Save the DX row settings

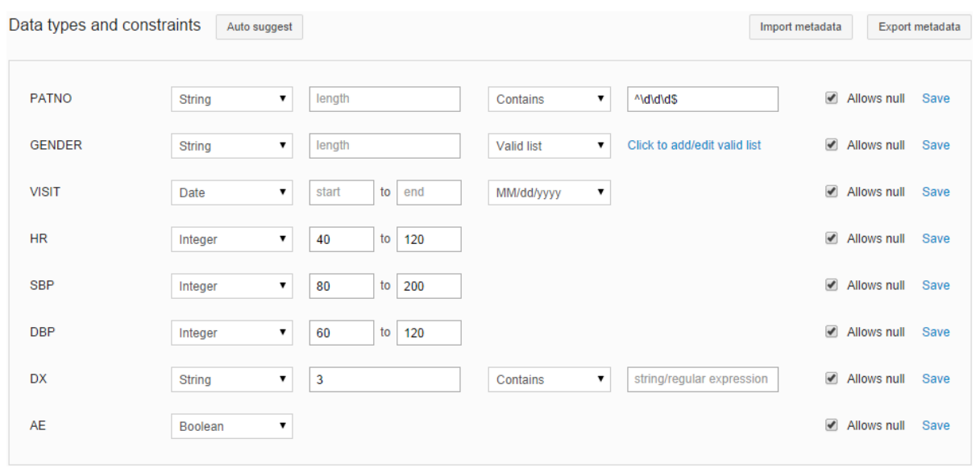point(936,379)
